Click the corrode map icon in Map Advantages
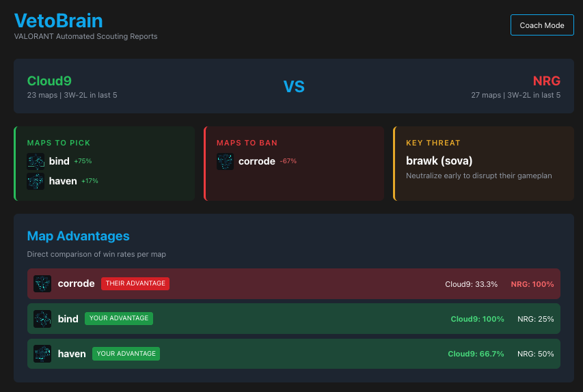This screenshot has width=583, height=392. click(42, 283)
